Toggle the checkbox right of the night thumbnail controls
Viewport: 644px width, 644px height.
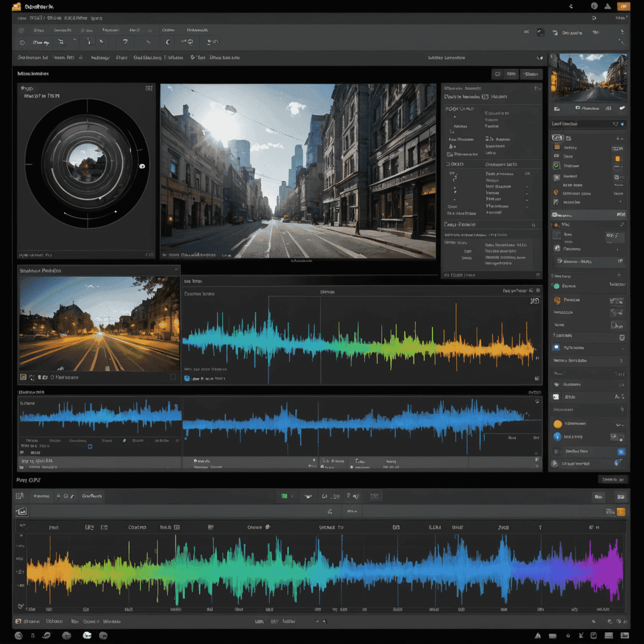click(x=173, y=377)
